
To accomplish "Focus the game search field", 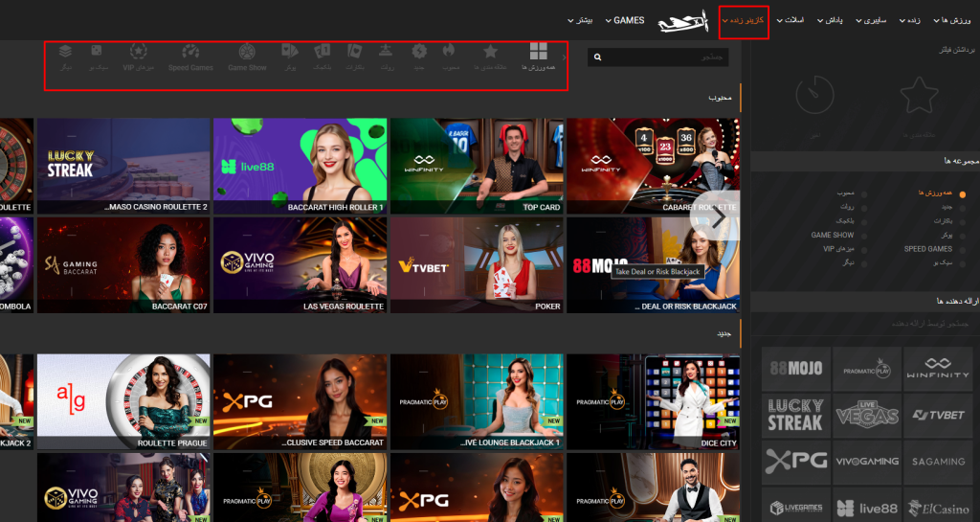I will point(657,57).
